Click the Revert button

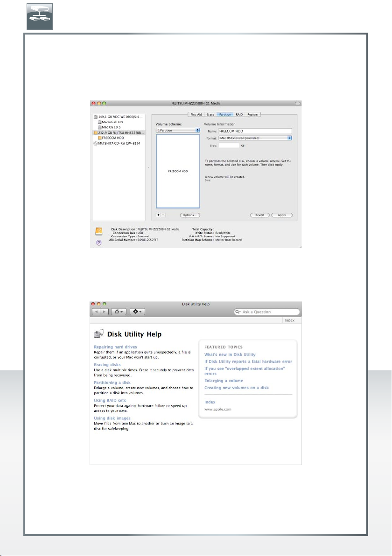tap(259, 215)
